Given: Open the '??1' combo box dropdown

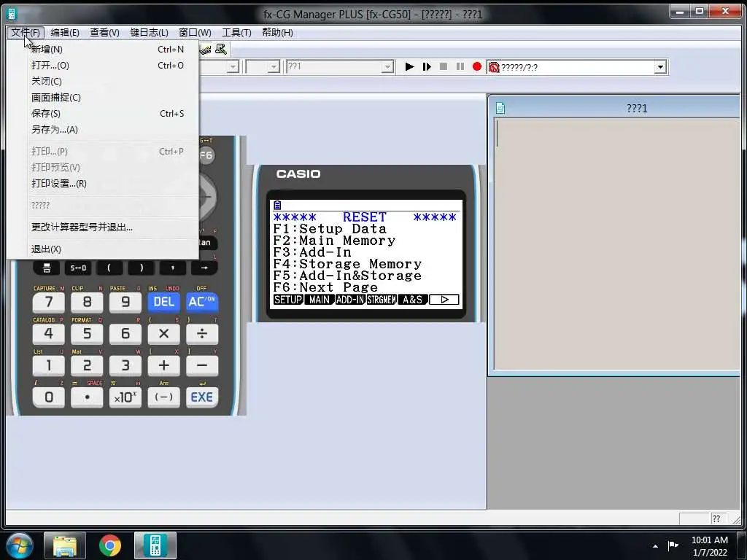Looking at the screenshot, I should tap(388, 67).
